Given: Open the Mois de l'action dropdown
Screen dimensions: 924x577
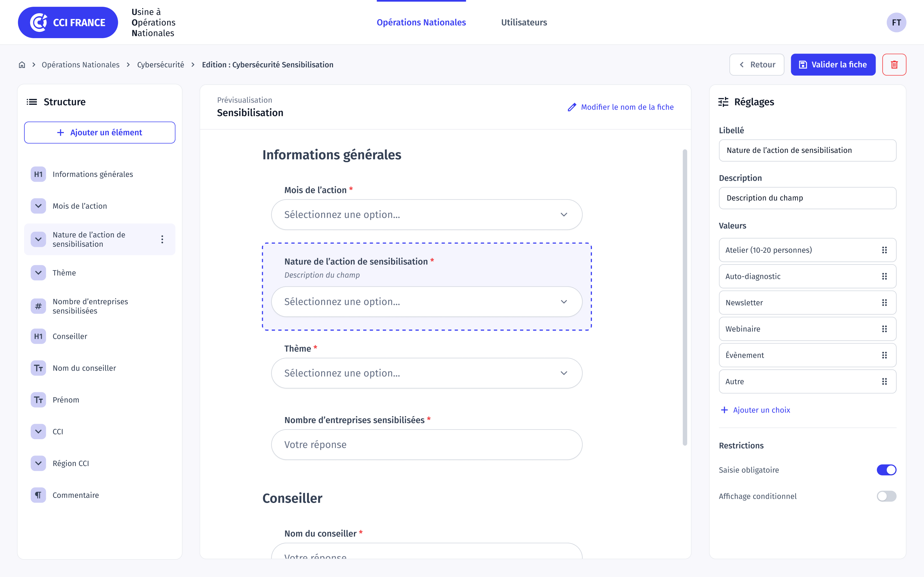Looking at the screenshot, I should tap(426, 214).
